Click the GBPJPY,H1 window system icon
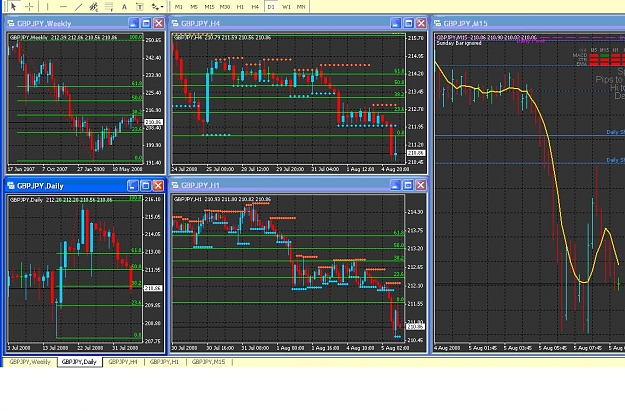 (x=175, y=185)
